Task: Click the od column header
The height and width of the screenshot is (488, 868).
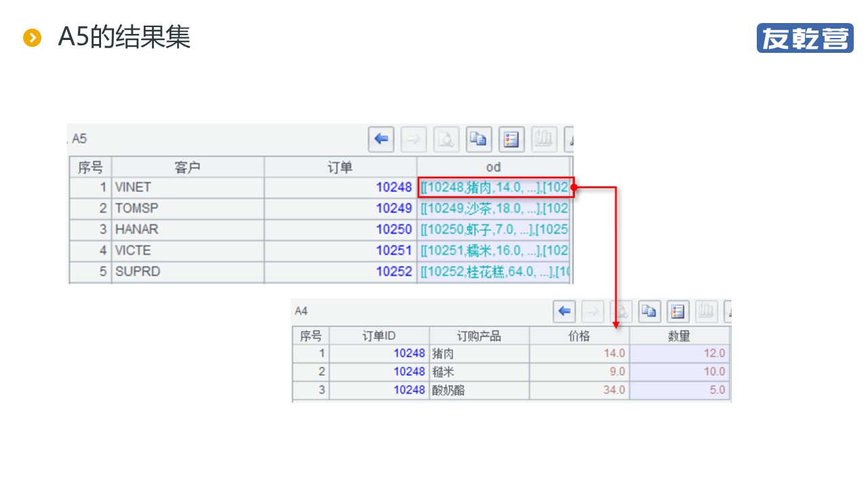Action: (x=494, y=167)
